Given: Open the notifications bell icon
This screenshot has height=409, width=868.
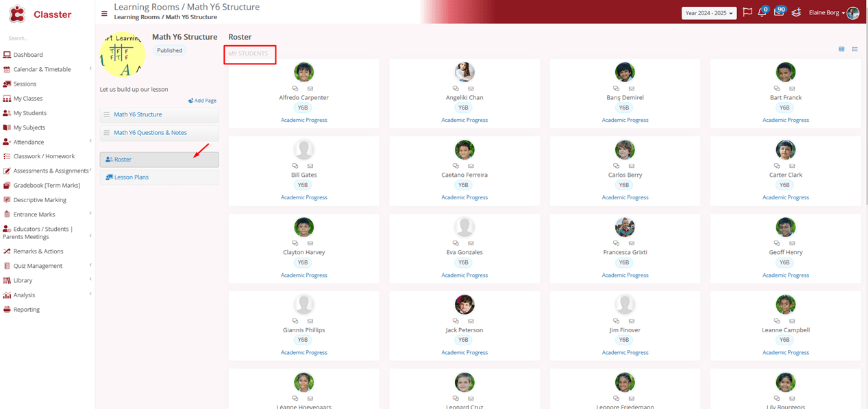Looking at the screenshot, I should [762, 12].
